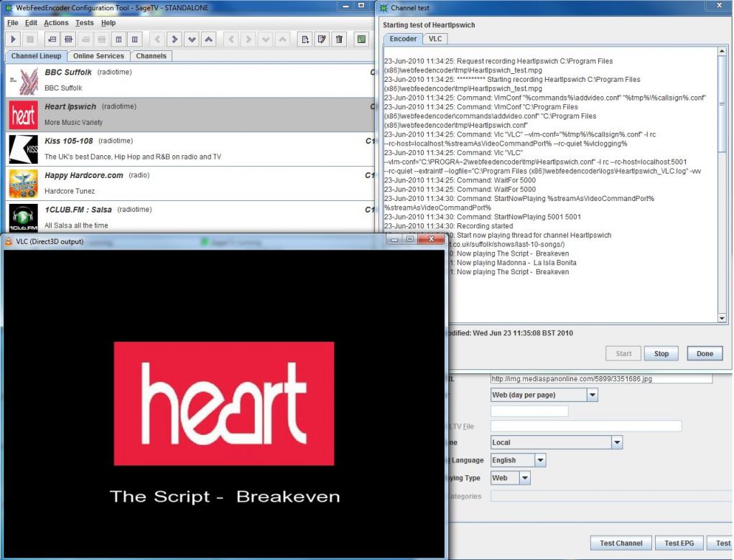Open the Actions menu
The image size is (734, 560).
56,23
